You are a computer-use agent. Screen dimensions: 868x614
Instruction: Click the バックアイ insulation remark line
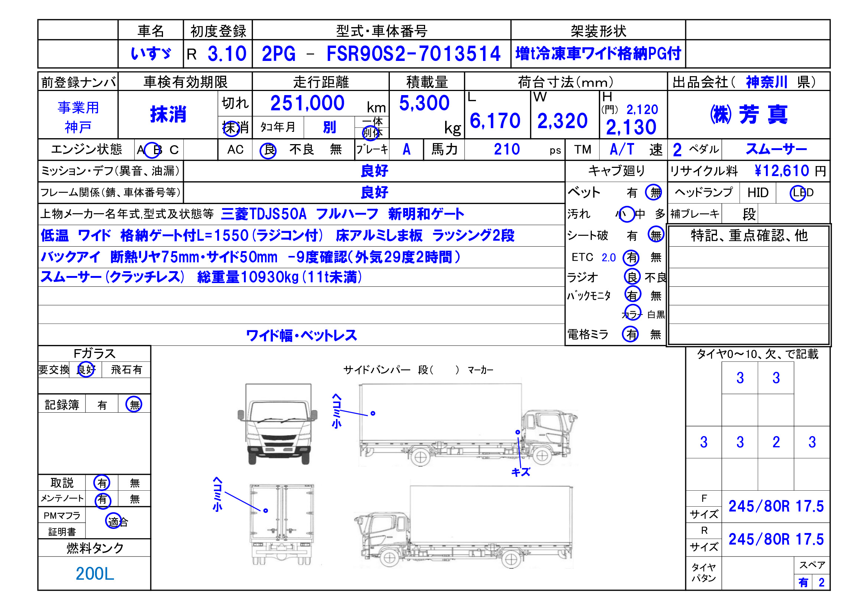pos(250,257)
